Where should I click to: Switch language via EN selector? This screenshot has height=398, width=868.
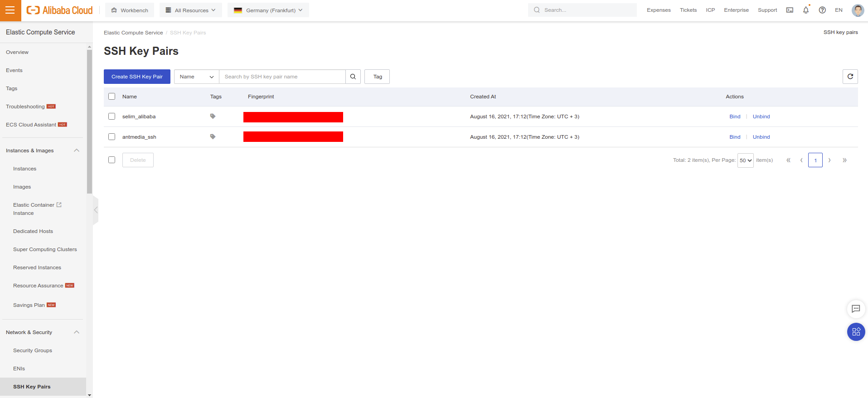839,10
